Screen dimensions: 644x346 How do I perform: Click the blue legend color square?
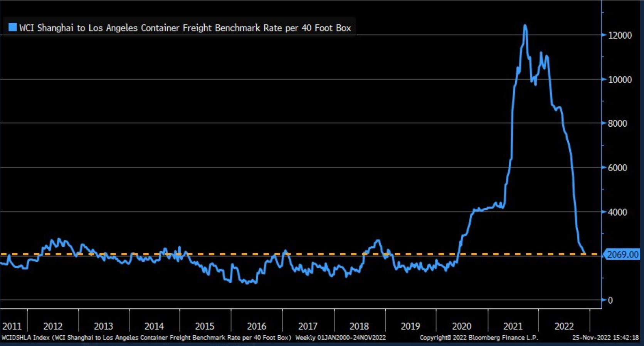click(x=13, y=27)
